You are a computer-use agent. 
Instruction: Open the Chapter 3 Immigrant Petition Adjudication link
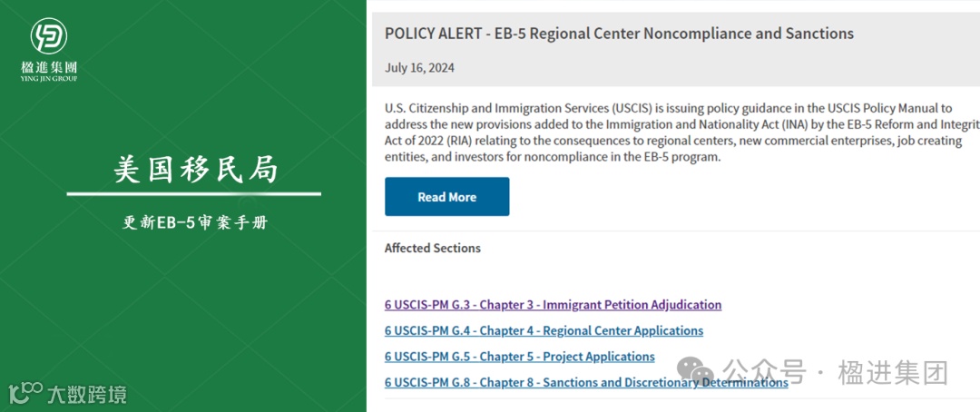[x=553, y=305]
